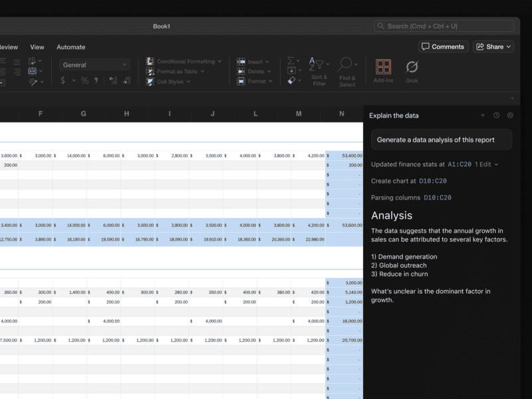Click the 19,590.00 cell
The height and width of the screenshot is (399, 532).
click(x=104, y=239)
